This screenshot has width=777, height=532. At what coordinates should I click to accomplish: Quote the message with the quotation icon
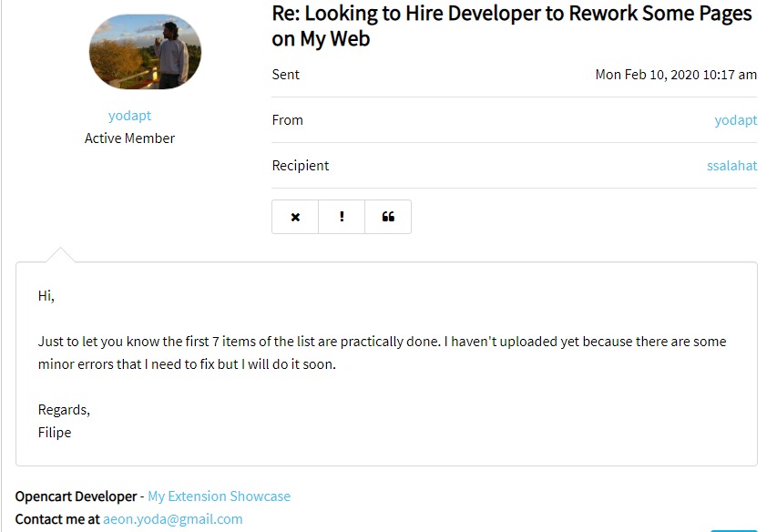(388, 217)
